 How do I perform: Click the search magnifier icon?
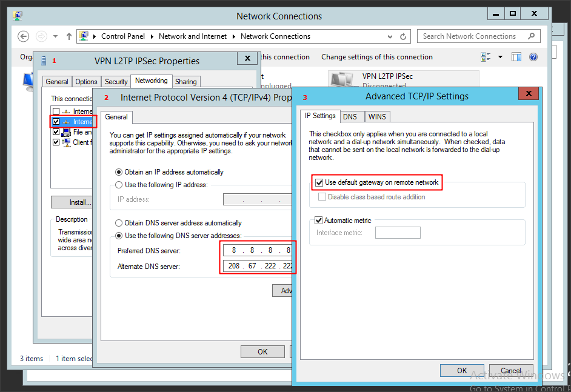click(532, 36)
